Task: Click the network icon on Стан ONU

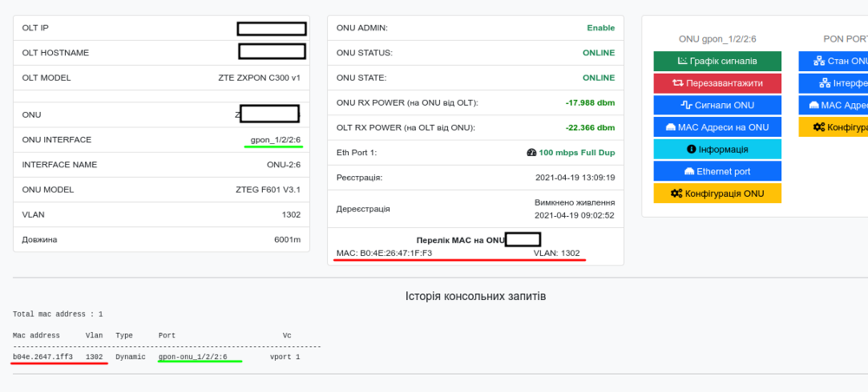Action: tap(818, 62)
